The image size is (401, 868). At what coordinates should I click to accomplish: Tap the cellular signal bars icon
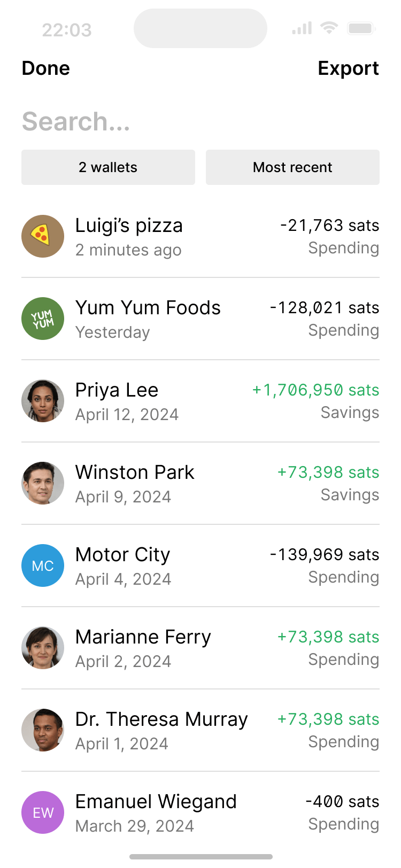point(302,28)
